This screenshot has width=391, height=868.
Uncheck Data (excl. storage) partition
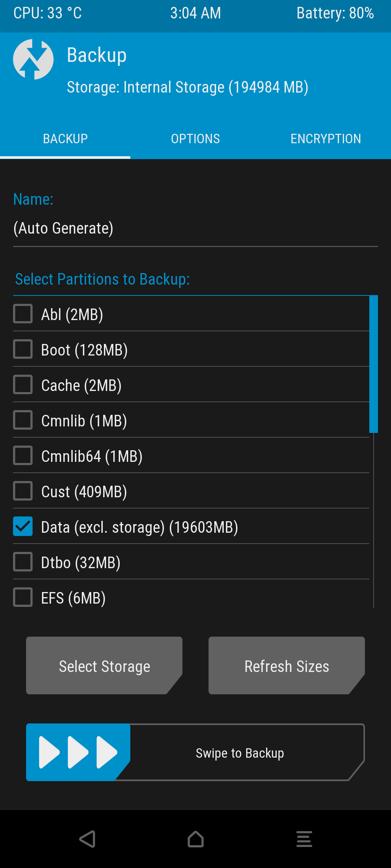pyautogui.click(x=23, y=526)
